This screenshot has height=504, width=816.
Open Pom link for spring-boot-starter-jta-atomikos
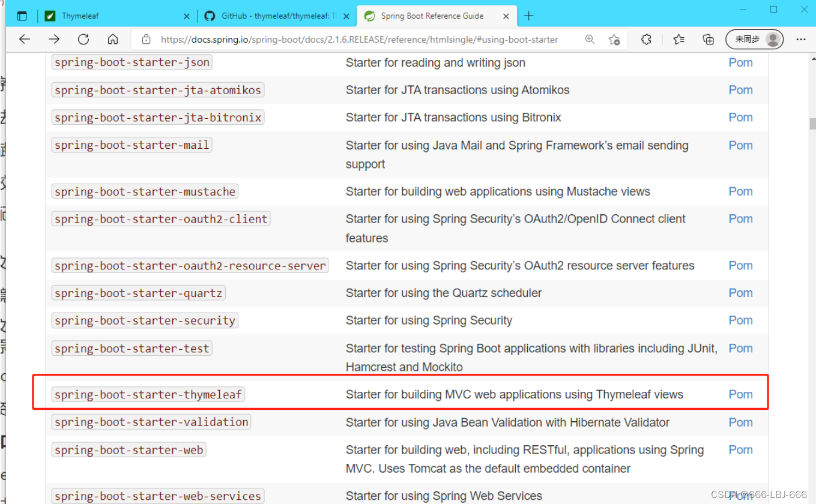pyautogui.click(x=740, y=90)
